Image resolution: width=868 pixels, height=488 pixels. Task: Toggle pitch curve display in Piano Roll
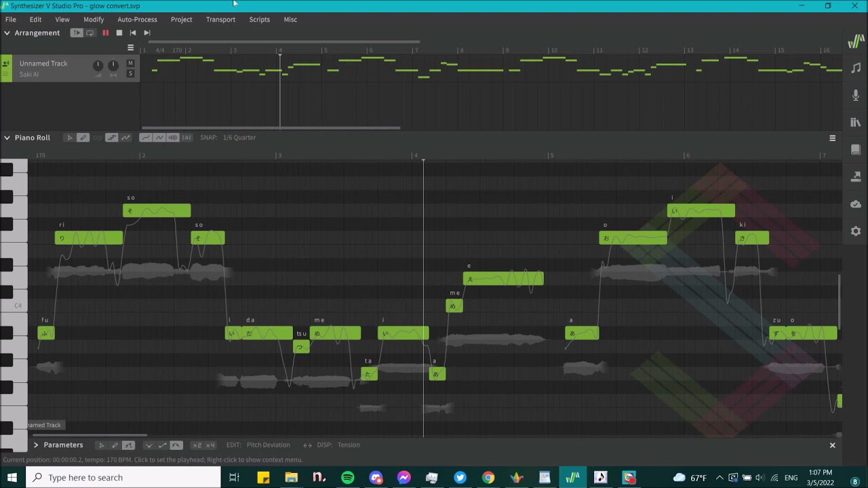click(145, 138)
